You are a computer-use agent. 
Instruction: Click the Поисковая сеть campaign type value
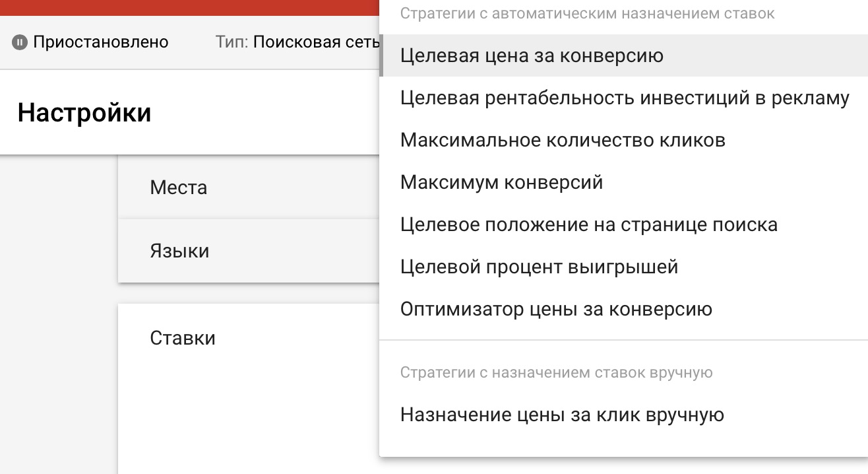click(317, 42)
